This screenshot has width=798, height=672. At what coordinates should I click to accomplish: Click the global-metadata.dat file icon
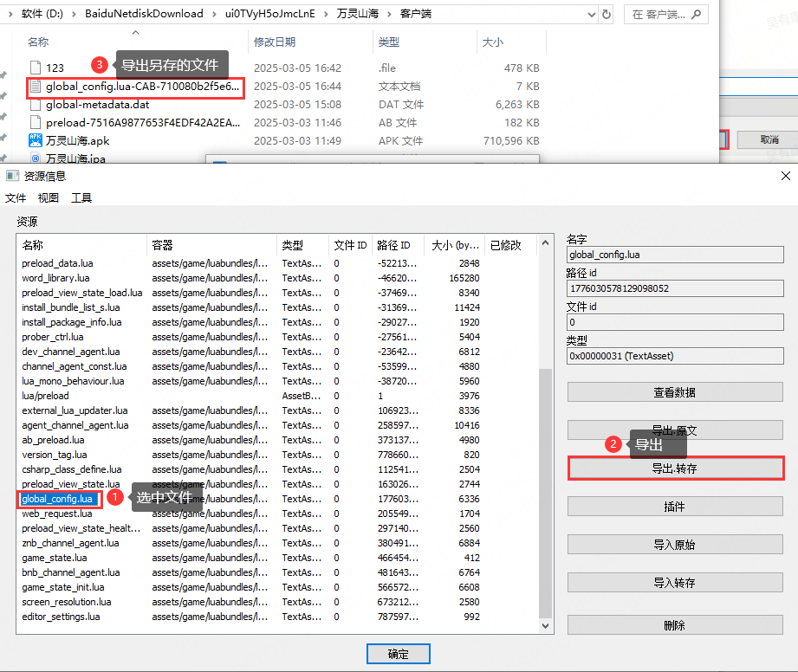click(x=36, y=104)
